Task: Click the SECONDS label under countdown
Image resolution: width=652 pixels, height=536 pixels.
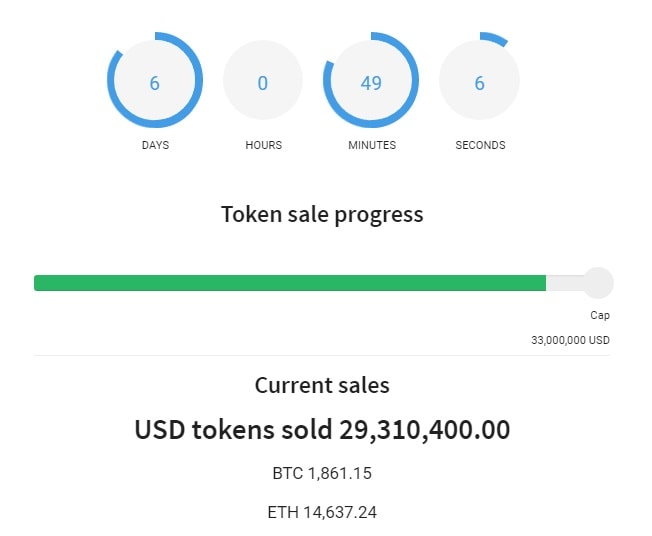Action: (x=480, y=145)
